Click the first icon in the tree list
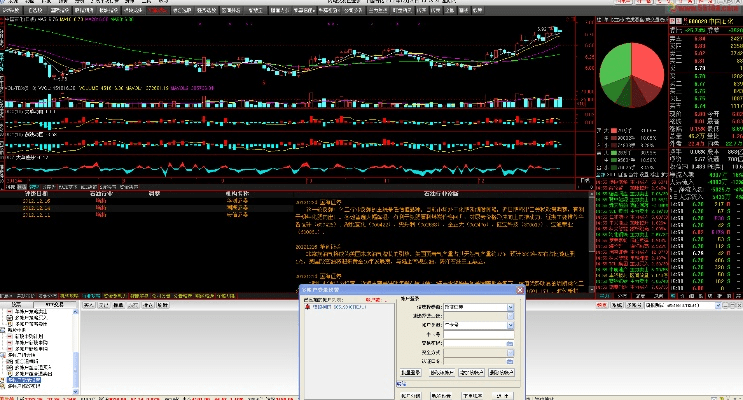743x400 pixels. point(10,312)
